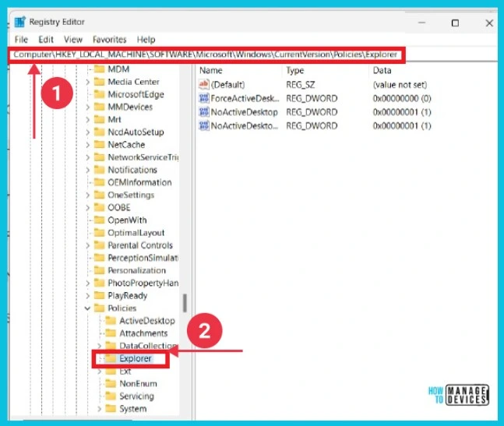Expand the Parental Controls key
This screenshot has height=426, width=504.
(88, 245)
